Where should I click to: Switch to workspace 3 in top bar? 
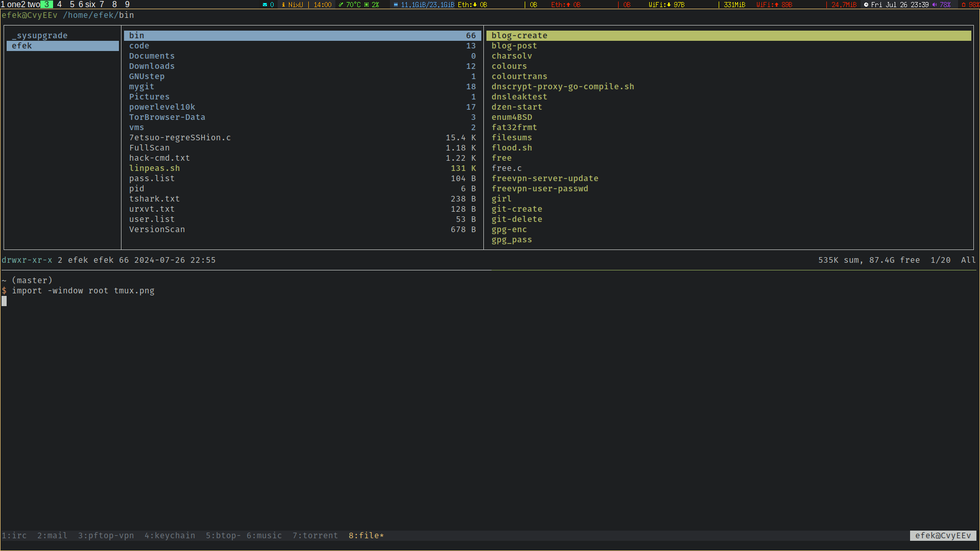[46, 5]
